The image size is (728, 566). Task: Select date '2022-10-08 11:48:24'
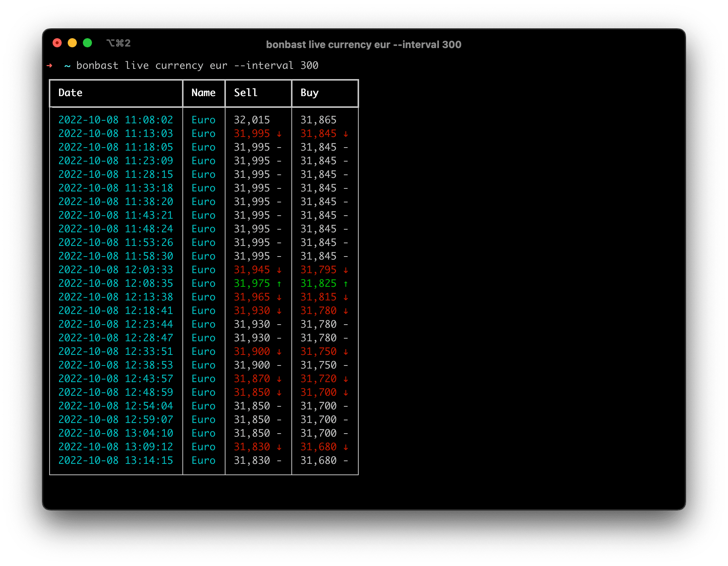(x=116, y=229)
